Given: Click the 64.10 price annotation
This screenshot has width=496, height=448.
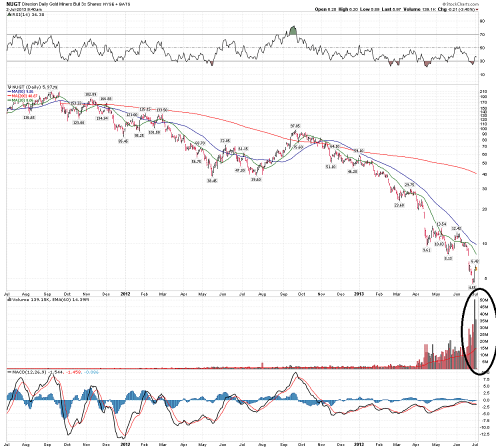Looking at the screenshot, I should tap(334, 146).
